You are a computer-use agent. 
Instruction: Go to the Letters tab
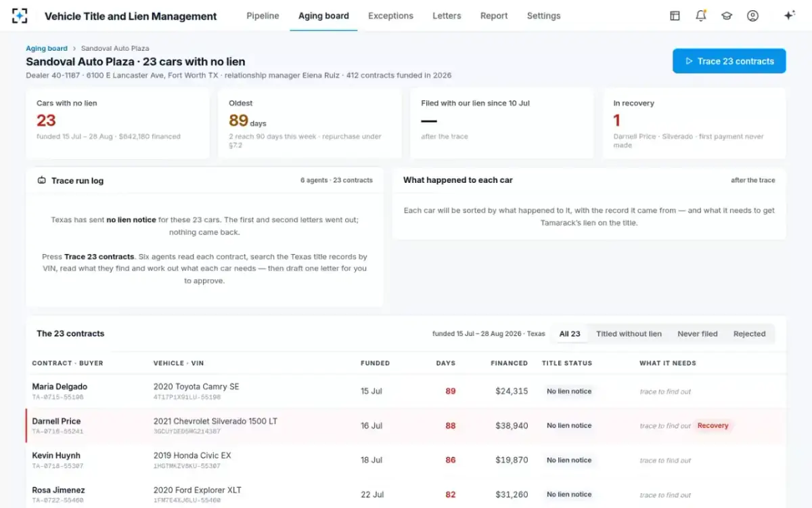[x=447, y=16]
